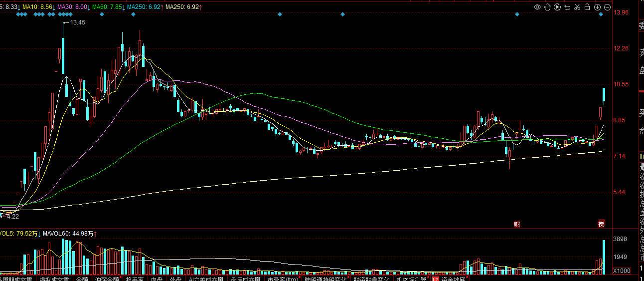This screenshot has height=281, width=644.
Task: Click the 5.44 price axis value
Action: pos(620,192)
